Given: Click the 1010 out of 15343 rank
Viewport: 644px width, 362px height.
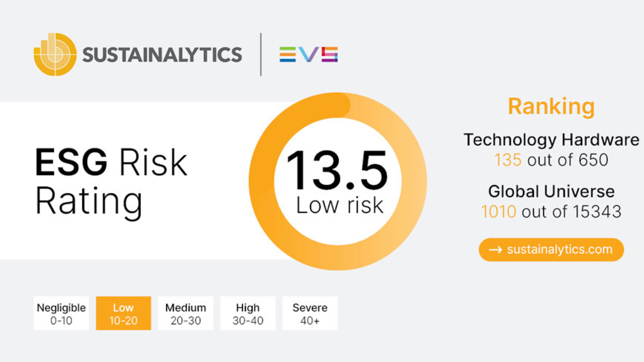Looking at the screenshot, I should (551, 212).
